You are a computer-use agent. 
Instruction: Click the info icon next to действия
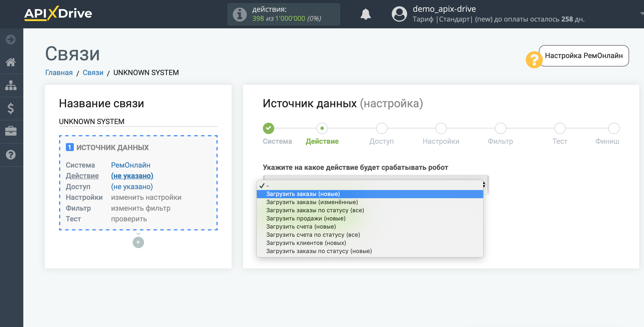click(240, 14)
